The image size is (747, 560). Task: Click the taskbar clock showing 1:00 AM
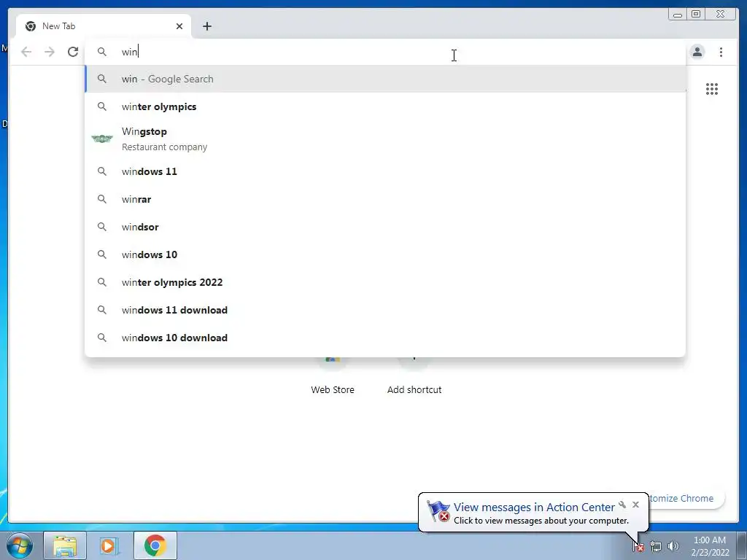[x=710, y=545]
